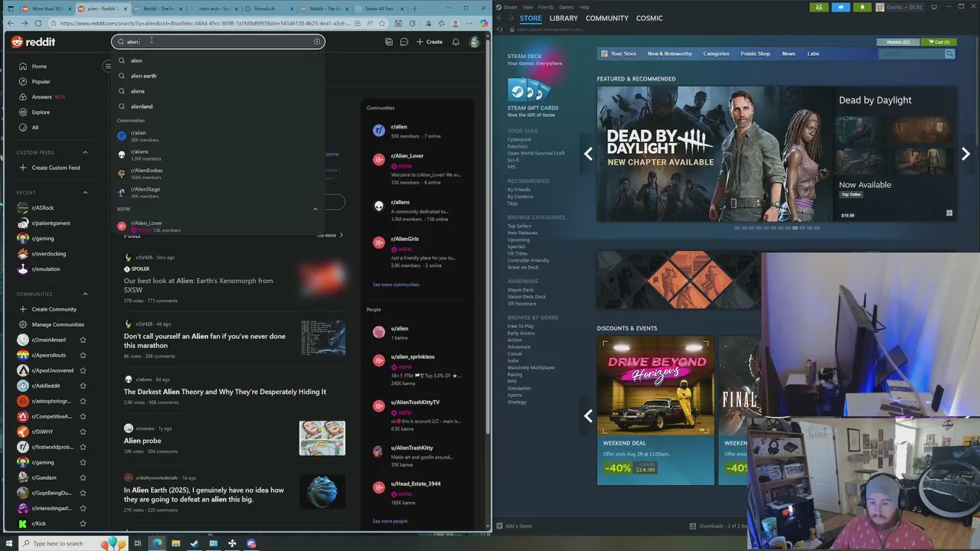Image resolution: width=980 pixels, height=551 pixels.
Task: Collapse the Recent section
Action: coord(85,193)
